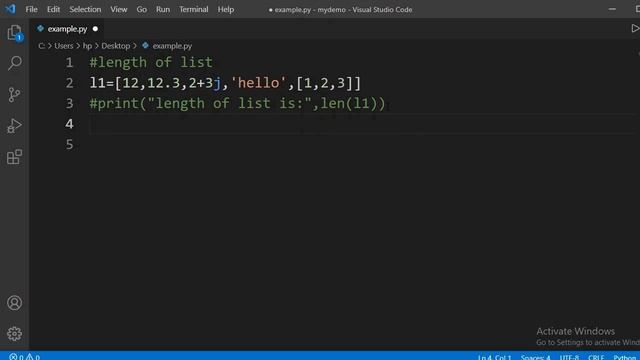Click Desktop breadcrumb segment
The height and width of the screenshot is (360, 640).
point(116,46)
